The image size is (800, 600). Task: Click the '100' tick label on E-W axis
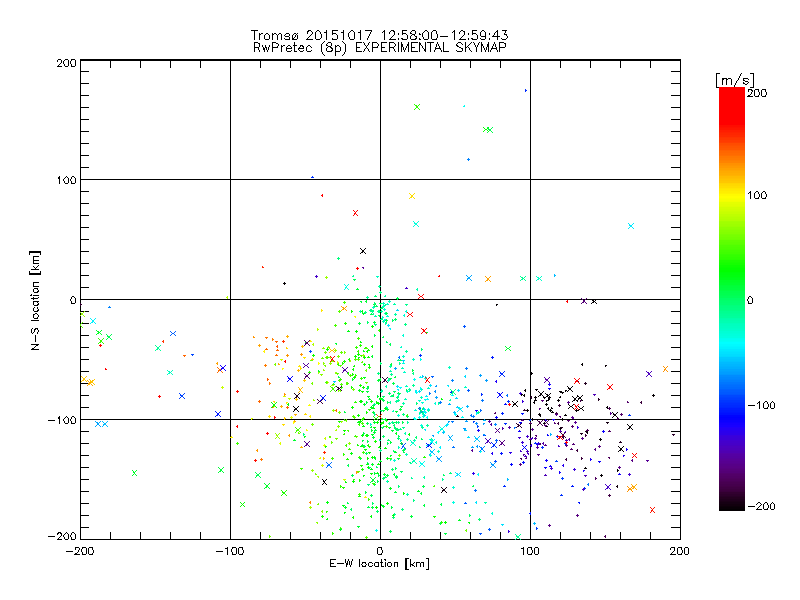(x=530, y=551)
